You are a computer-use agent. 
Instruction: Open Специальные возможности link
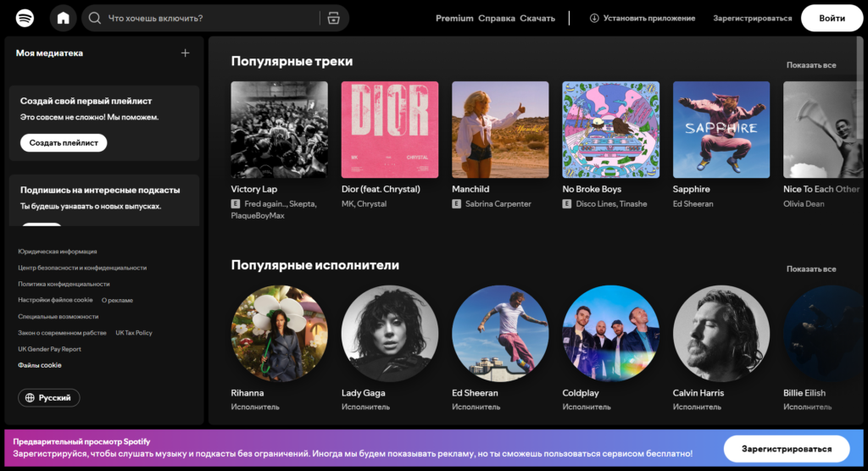click(58, 317)
